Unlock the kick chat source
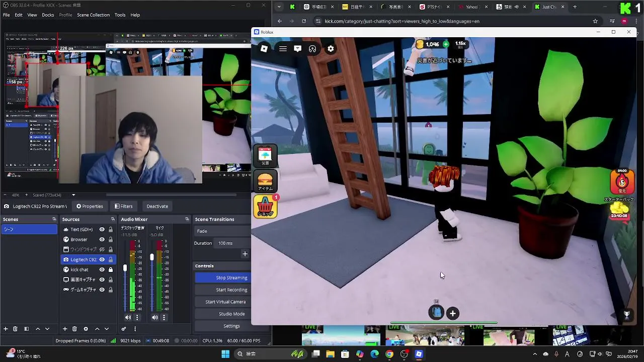The height and width of the screenshot is (362, 644). point(111,269)
